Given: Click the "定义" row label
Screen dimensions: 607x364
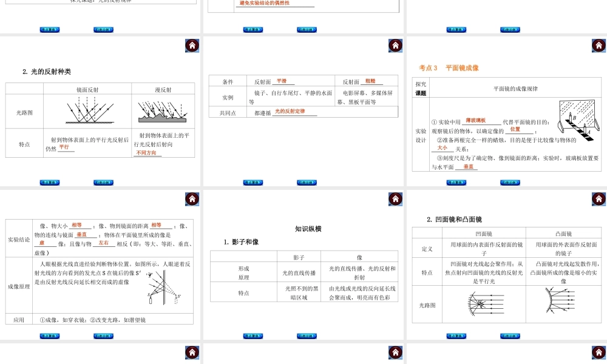Looking at the screenshot, I should 427,249.
